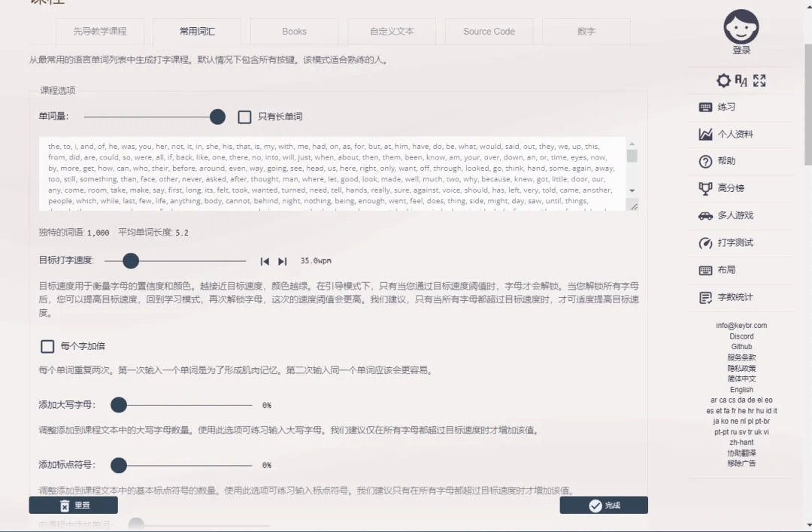This screenshot has width=812, height=532.
Task: Click the page vertical scrollbar thumb
Action: pyautogui.click(x=807, y=105)
